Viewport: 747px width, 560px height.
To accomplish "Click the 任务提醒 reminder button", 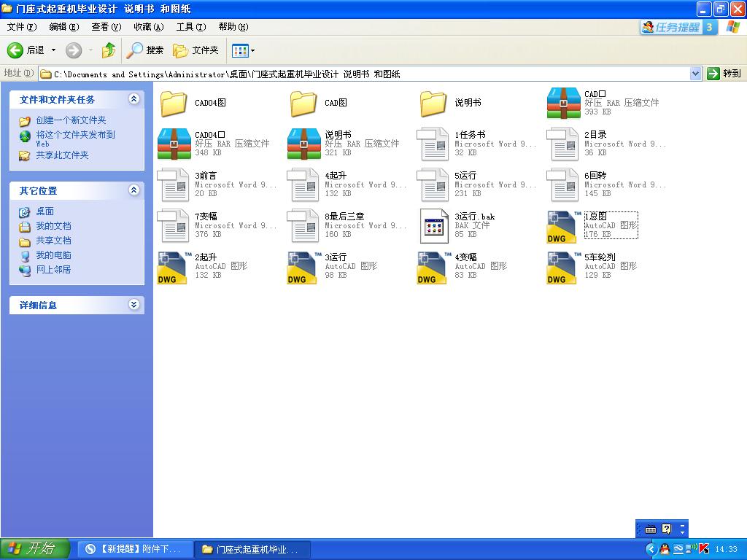I will 678,27.
